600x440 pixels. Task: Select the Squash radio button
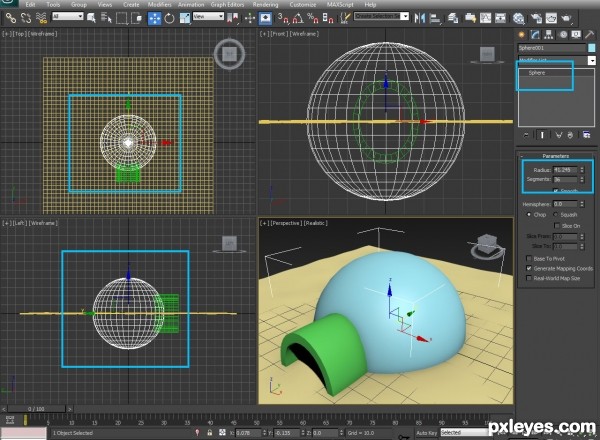coord(555,215)
